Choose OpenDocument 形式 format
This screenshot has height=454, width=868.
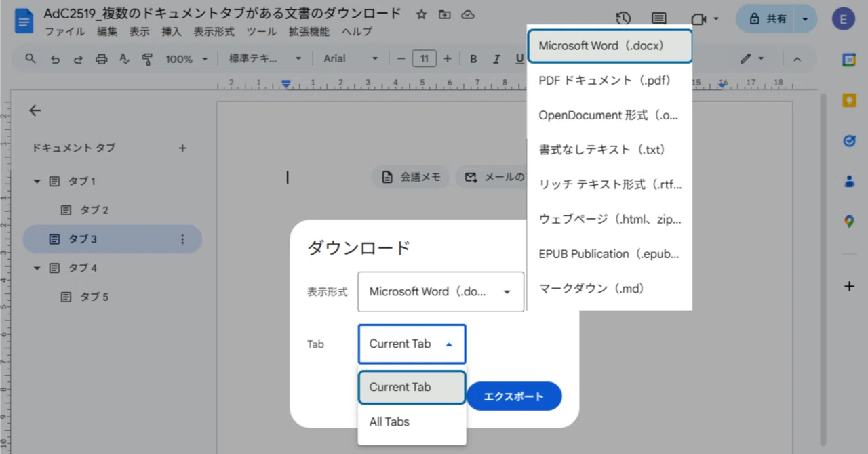coord(610,115)
